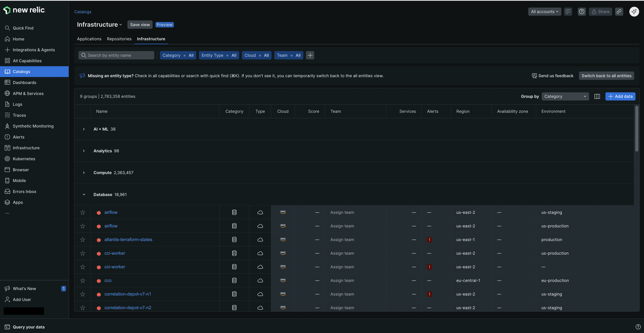Star the cco database entity
This screenshot has width=644, height=333.
pyautogui.click(x=82, y=280)
